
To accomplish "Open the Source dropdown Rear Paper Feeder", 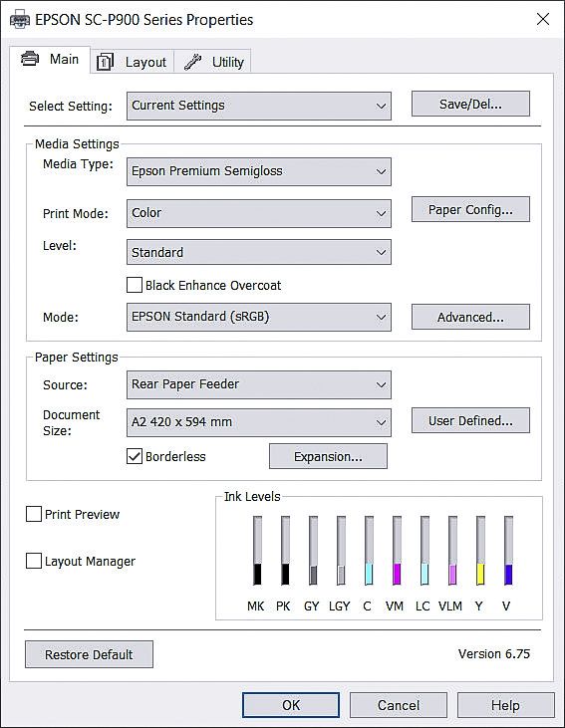I will (259, 384).
